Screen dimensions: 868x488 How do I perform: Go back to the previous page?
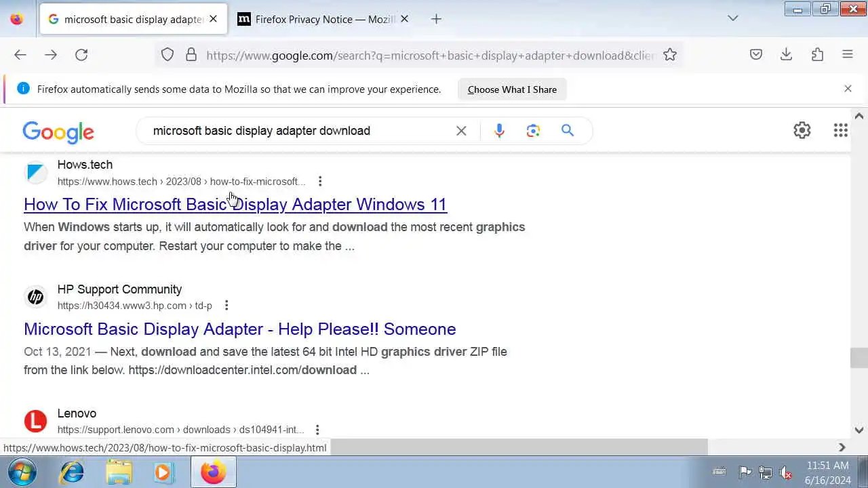pos(20,55)
